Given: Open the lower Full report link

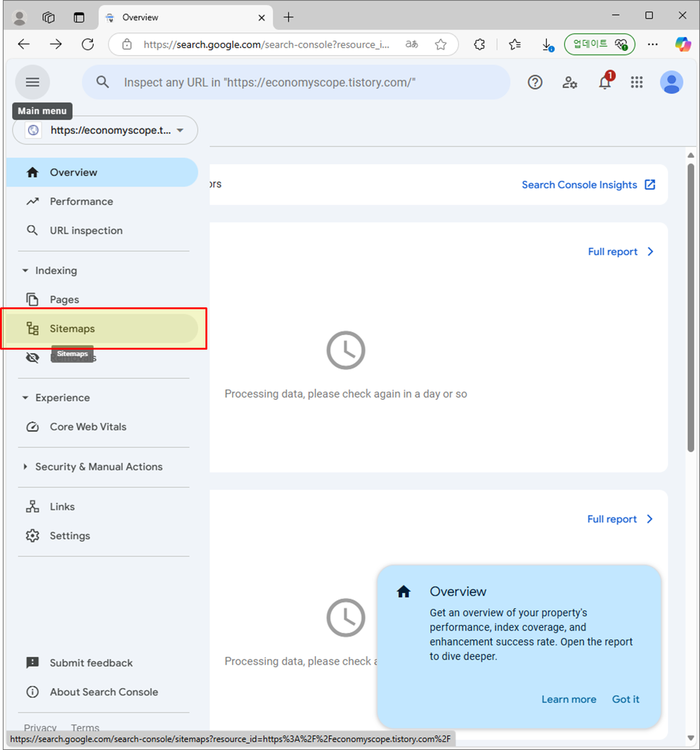Looking at the screenshot, I should coord(620,519).
